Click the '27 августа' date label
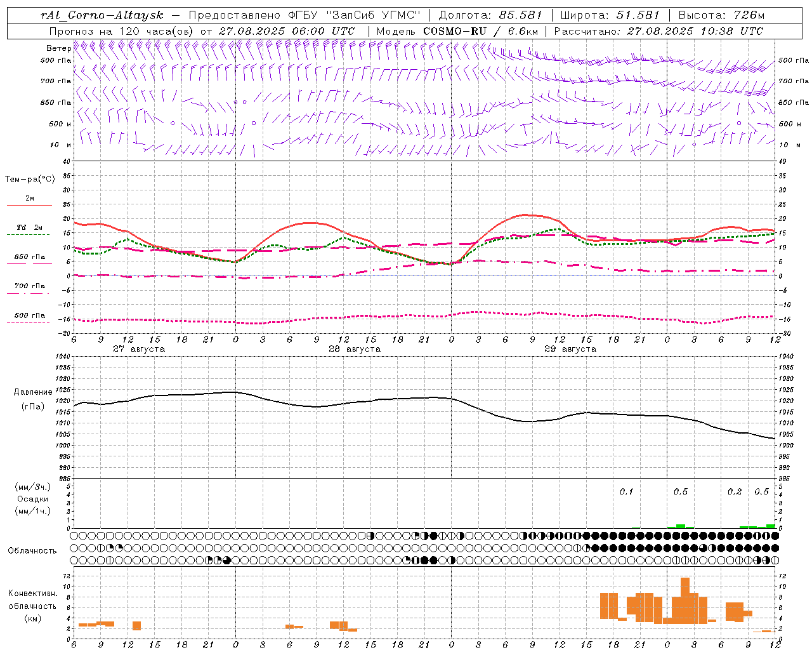This screenshot has width=812, height=650. [139, 349]
